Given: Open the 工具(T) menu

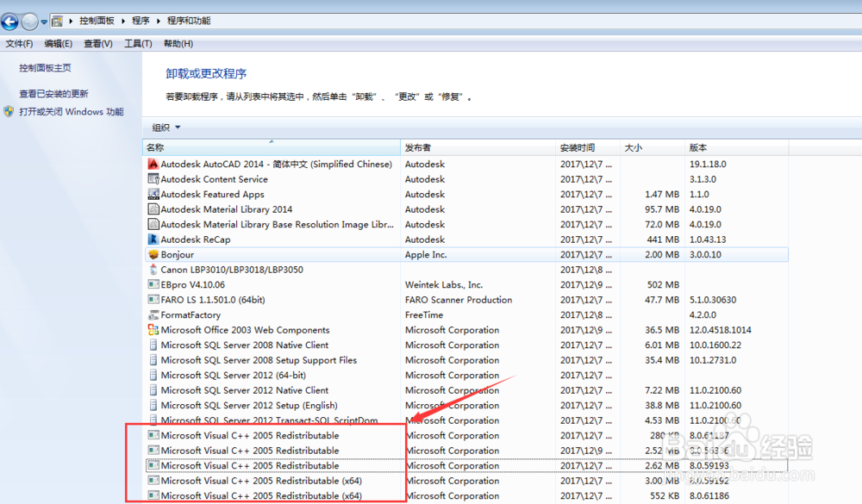Looking at the screenshot, I should pyautogui.click(x=138, y=43).
